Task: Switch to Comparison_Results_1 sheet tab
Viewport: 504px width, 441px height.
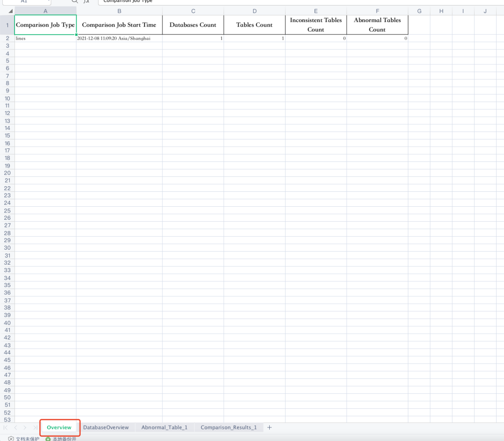Action: coord(229,427)
